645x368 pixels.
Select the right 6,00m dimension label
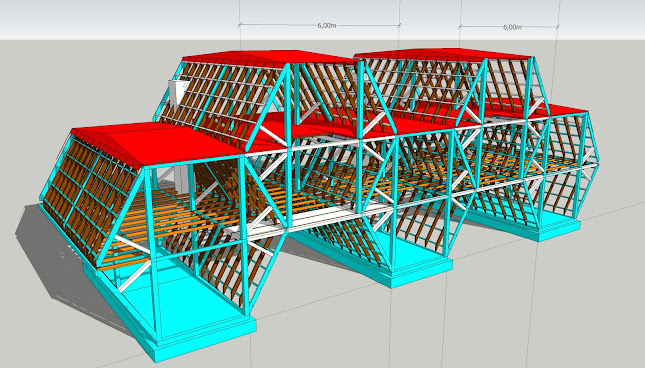512,27
